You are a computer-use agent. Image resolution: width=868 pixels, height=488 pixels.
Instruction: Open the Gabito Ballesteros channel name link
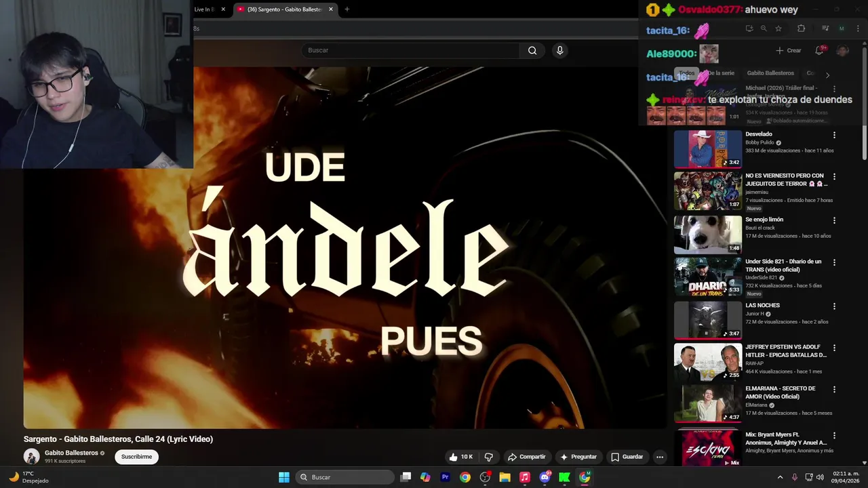(71, 453)
